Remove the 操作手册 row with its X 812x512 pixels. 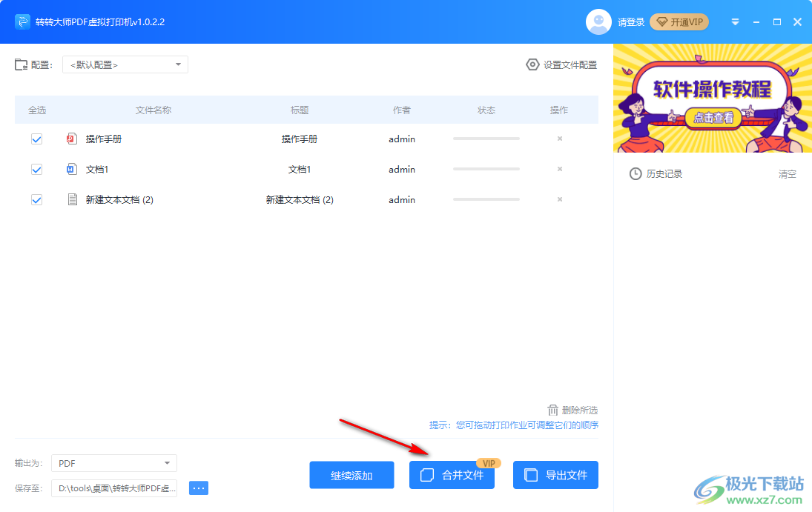click(x=559, y=139)
